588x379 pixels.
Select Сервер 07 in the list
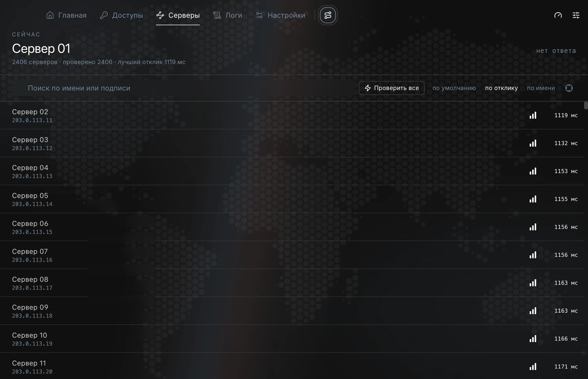click(292, 255)
